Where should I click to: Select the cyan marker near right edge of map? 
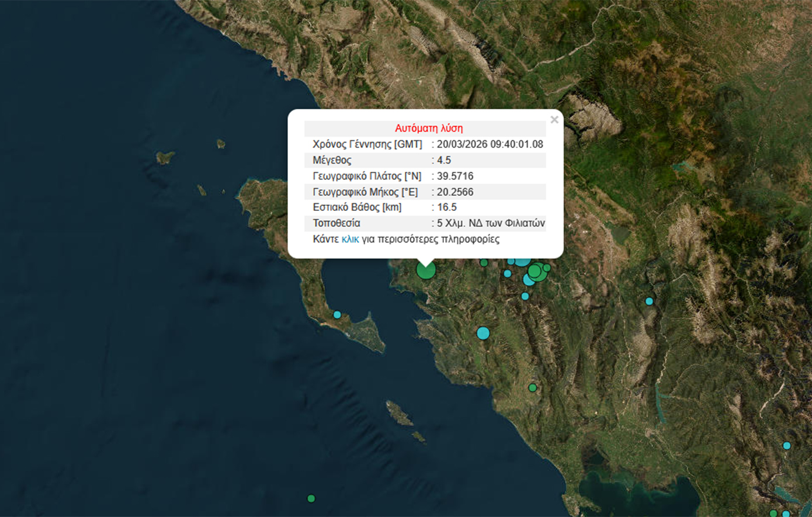click(x=787, y=446)
